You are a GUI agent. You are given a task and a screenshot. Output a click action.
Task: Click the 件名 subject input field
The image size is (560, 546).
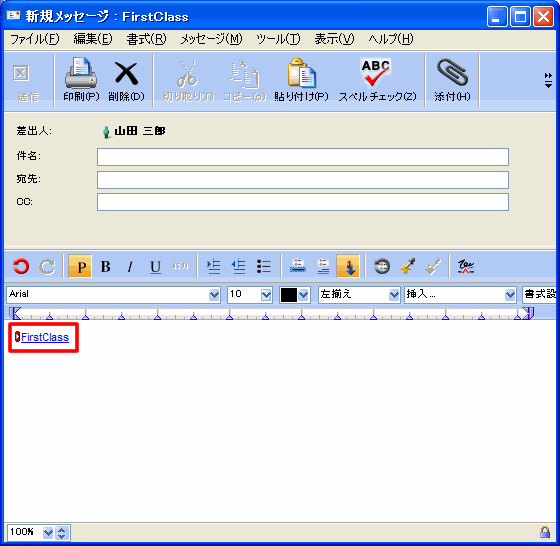303,157
